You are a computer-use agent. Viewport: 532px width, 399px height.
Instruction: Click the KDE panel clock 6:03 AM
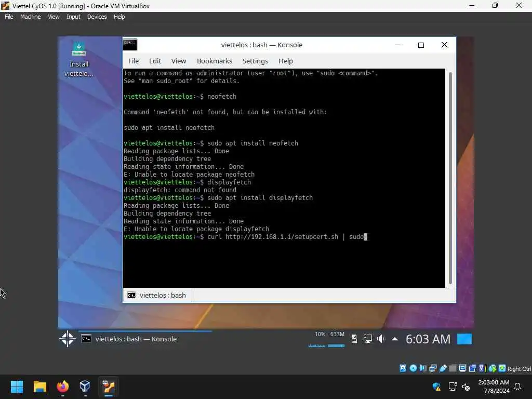click(428, 339)
